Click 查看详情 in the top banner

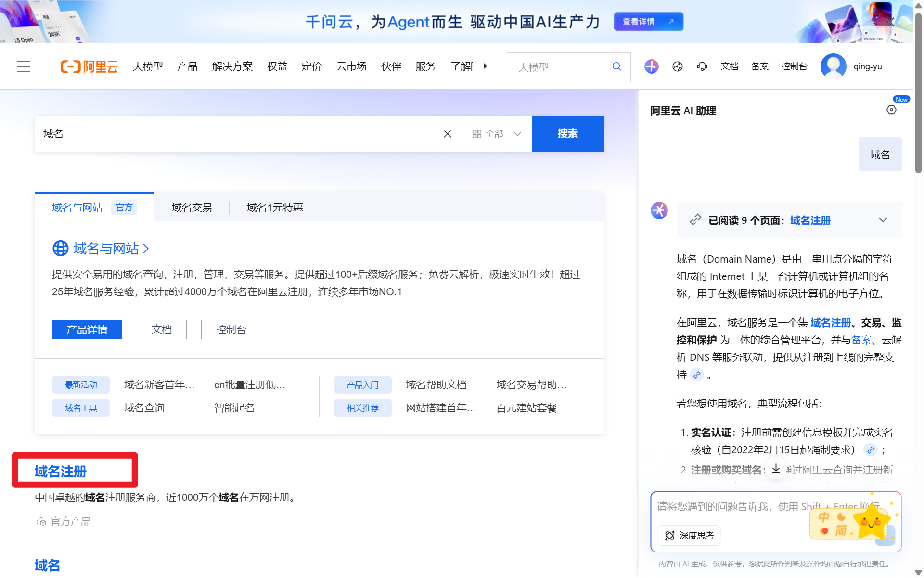click(648, 22)
